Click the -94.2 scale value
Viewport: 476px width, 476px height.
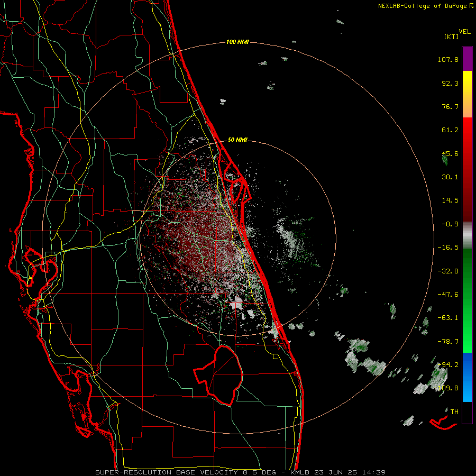click(x=448, y=365)
